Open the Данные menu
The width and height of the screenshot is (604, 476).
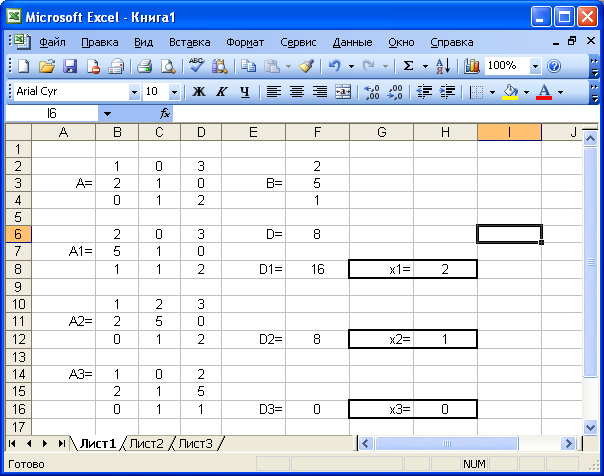click(352, 42)
